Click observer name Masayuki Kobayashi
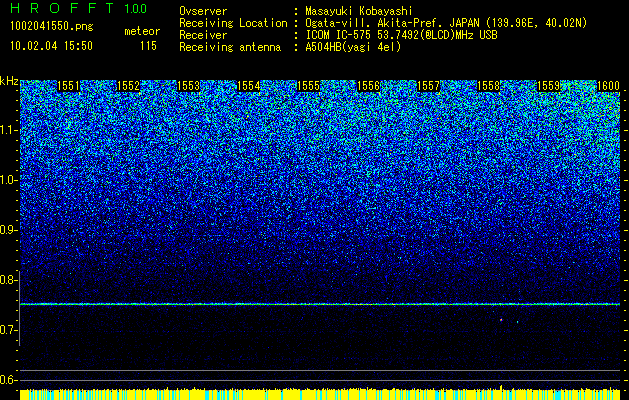The image size is (629, 400). [x=359, y=12]
